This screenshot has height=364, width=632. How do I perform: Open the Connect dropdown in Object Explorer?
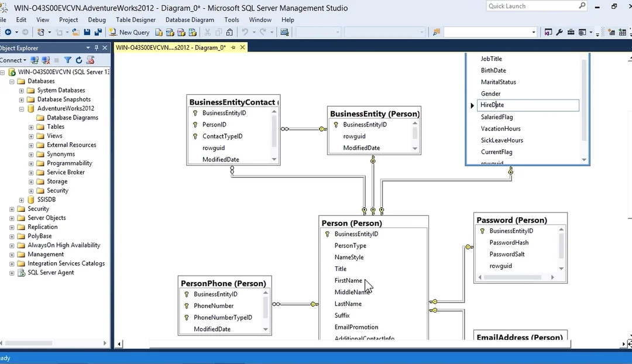pos(13,60)
